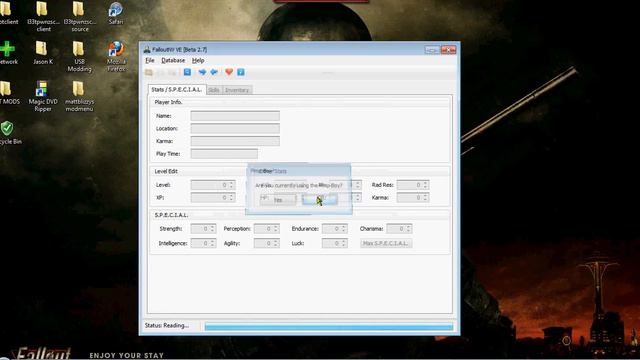This screenshot has height=360, width=640.
Task: Click the Name input field
Action: 235,116
